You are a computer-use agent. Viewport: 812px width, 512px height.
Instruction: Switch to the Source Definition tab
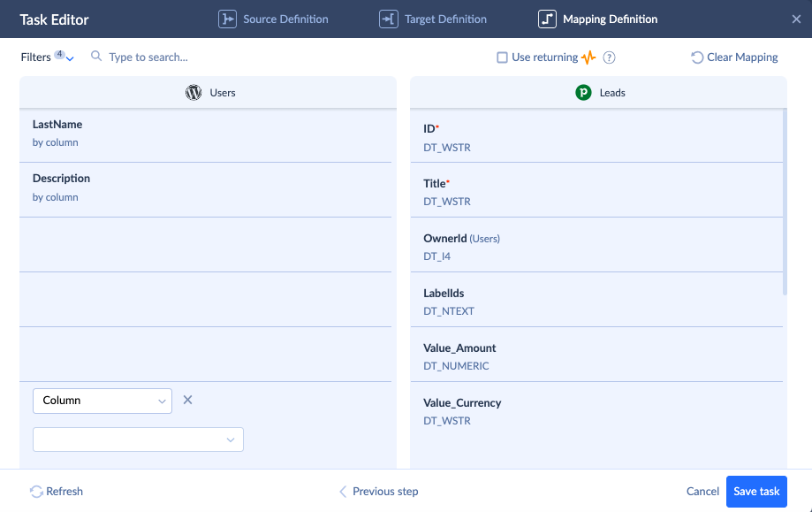click(x=273, y=19)
